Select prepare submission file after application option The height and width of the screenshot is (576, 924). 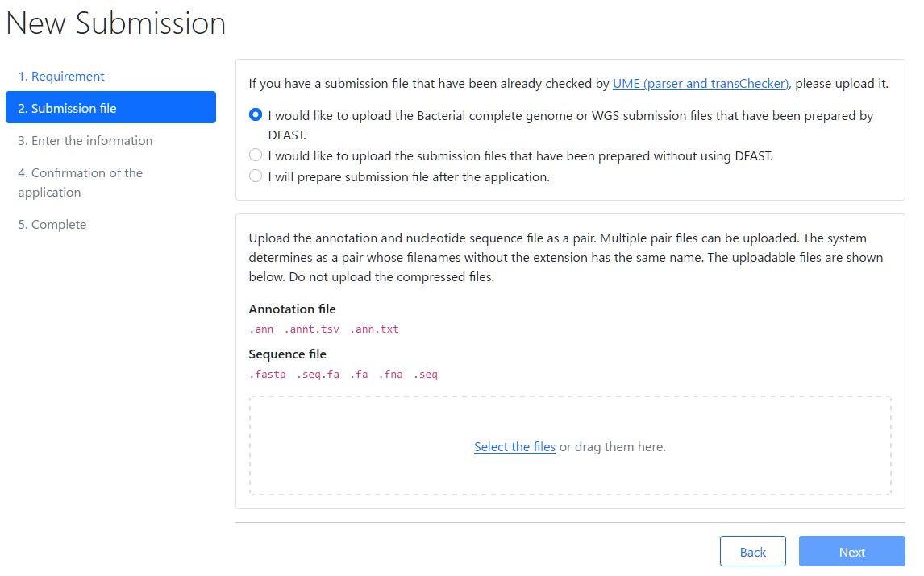pos(256,176)
